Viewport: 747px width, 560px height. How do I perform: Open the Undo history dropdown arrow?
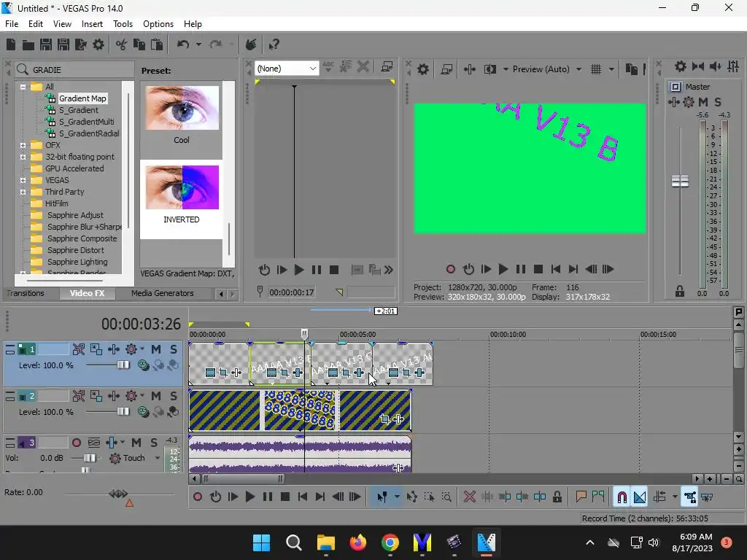coord(198,44)
